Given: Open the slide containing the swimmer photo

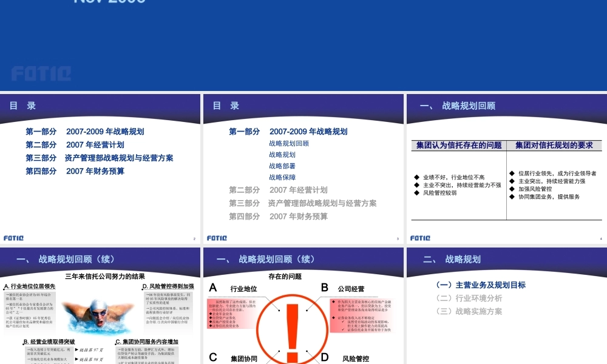Looking at the screenshot, I should pyautogui.click(x=100, y=306).
